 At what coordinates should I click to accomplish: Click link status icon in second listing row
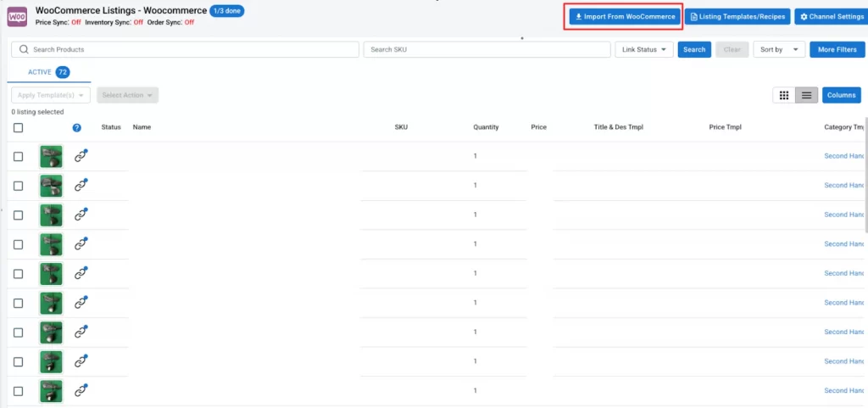pyautogui.click(x=81, y=186)
